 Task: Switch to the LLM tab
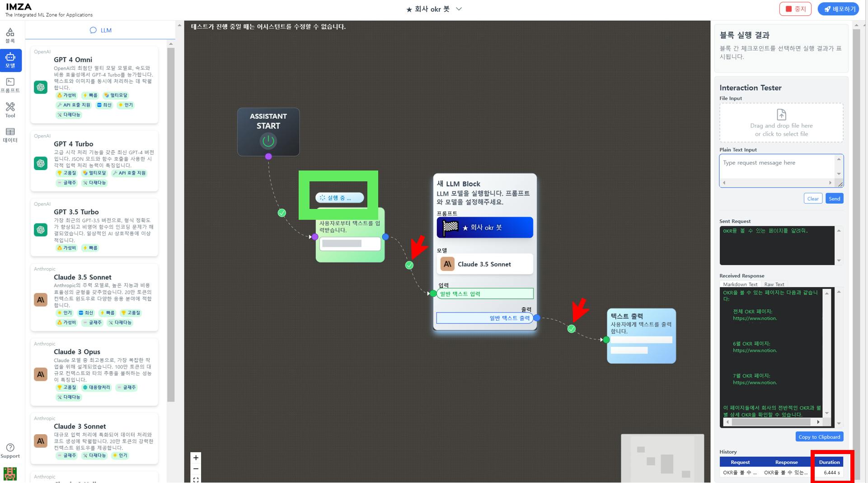100,30
